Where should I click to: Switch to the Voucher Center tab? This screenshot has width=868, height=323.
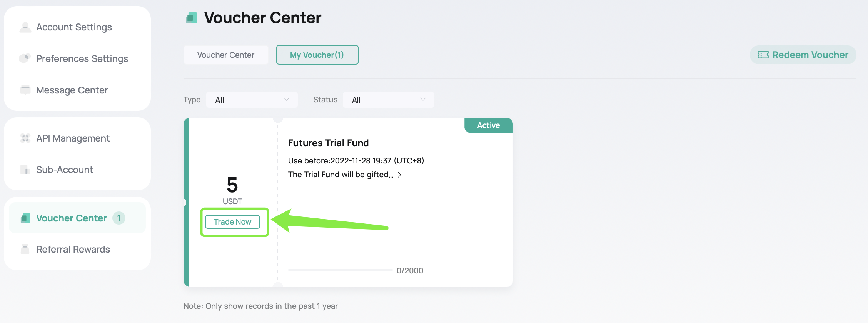[226, 55]
